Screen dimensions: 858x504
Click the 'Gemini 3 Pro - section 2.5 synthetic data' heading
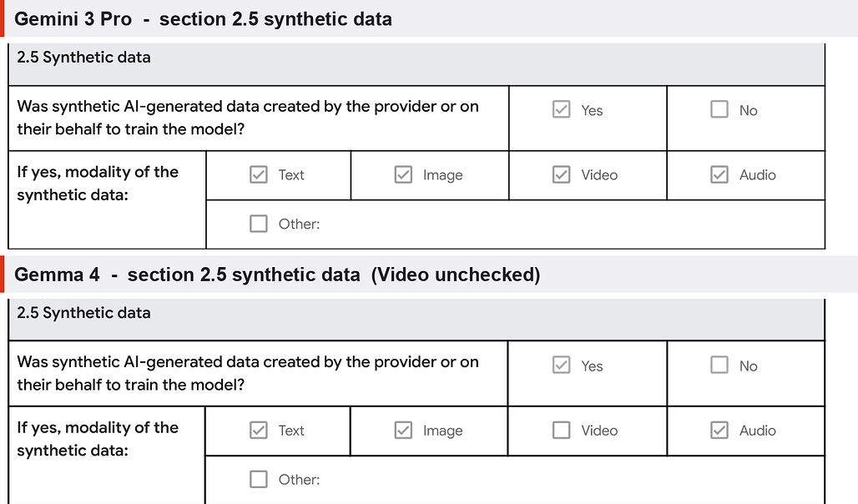pos(203,19)
